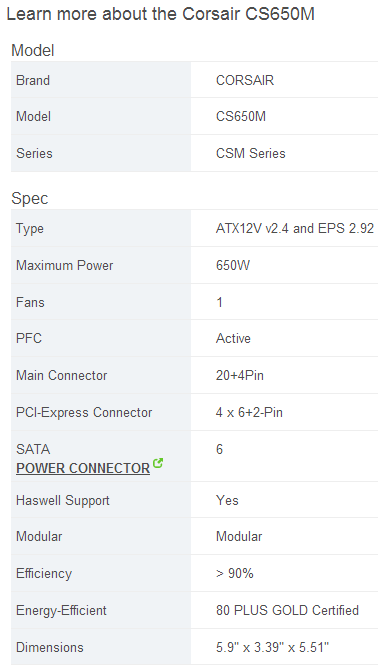Select the CORSAIR brand value

[245, 80]
